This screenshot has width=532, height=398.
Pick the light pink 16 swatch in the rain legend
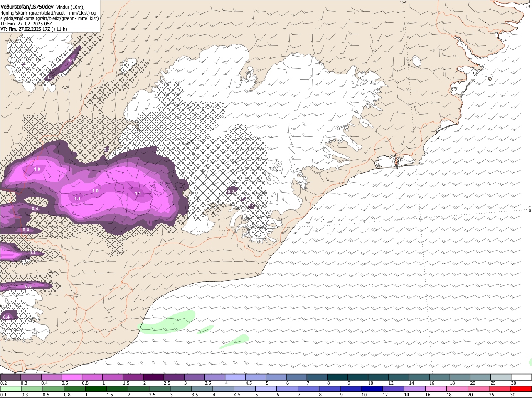coord(436,389)
